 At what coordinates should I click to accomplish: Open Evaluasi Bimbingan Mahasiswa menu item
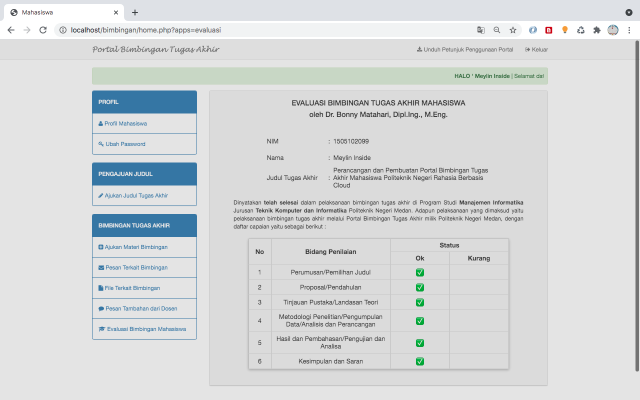tap(146, 328)
